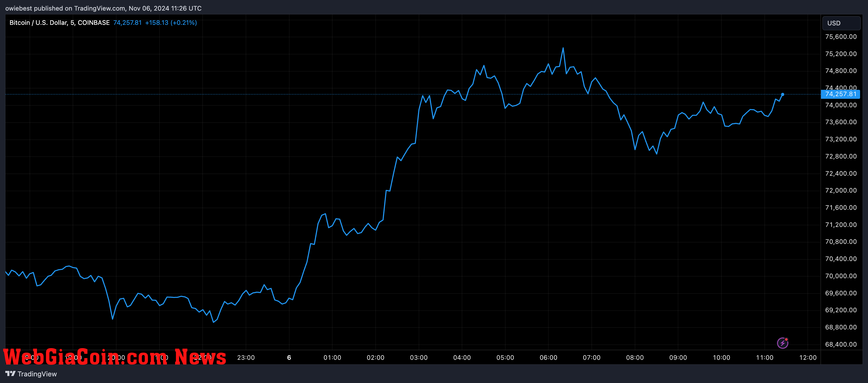This screenshot has height=383, width=868.
Task: Click the 07:00 time axis label
Action: [592, 358]
